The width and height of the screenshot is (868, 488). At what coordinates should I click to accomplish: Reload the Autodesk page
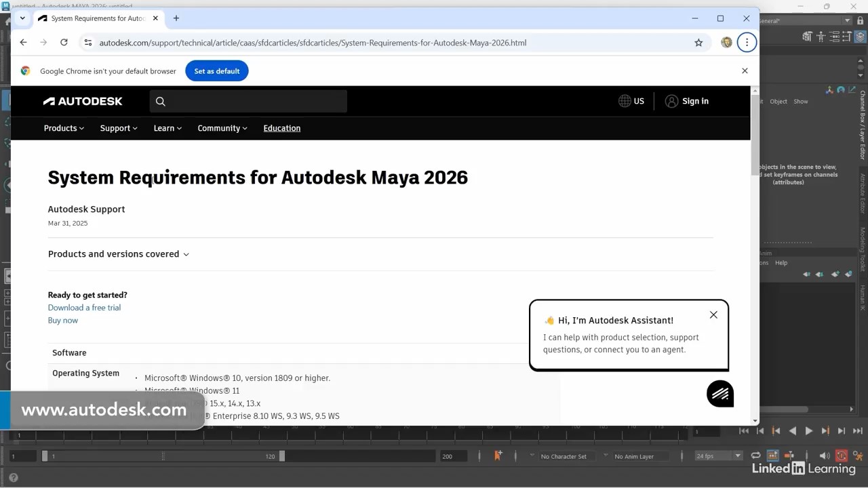[x=64, y=42]
